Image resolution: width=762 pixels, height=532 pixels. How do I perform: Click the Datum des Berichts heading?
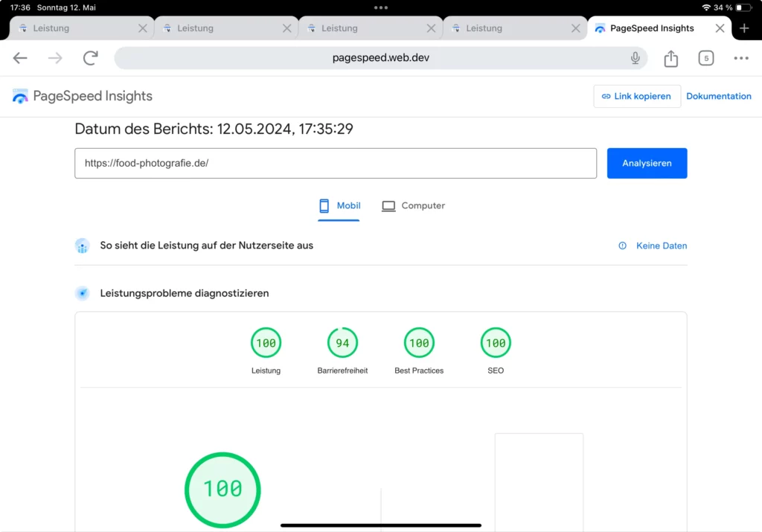tap(214, 129)
